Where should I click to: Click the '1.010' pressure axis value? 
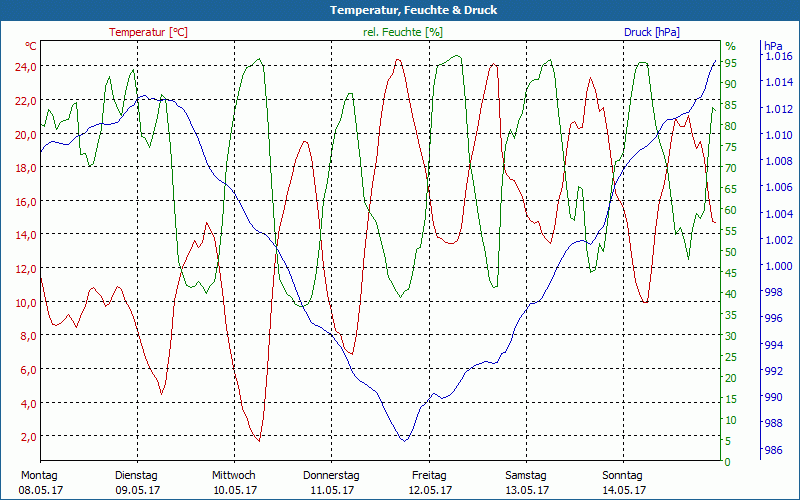[x=778, y=135]
